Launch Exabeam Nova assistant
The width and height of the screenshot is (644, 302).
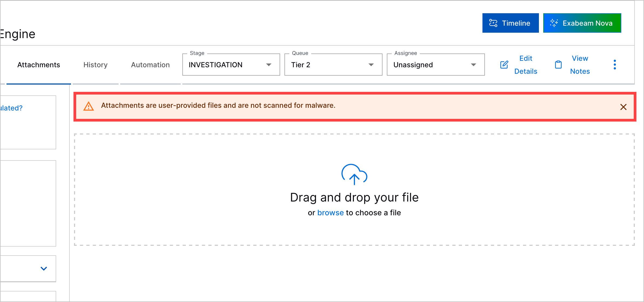coord(582,23)
